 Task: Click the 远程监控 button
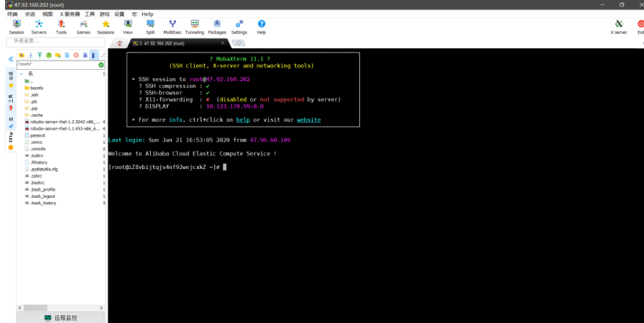click(61, 317)
